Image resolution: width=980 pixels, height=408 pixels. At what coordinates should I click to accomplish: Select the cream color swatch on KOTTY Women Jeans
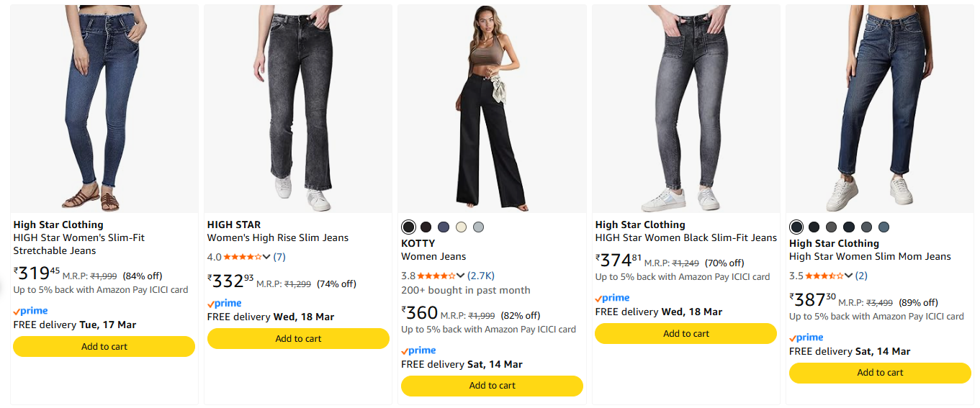point(461,227)
